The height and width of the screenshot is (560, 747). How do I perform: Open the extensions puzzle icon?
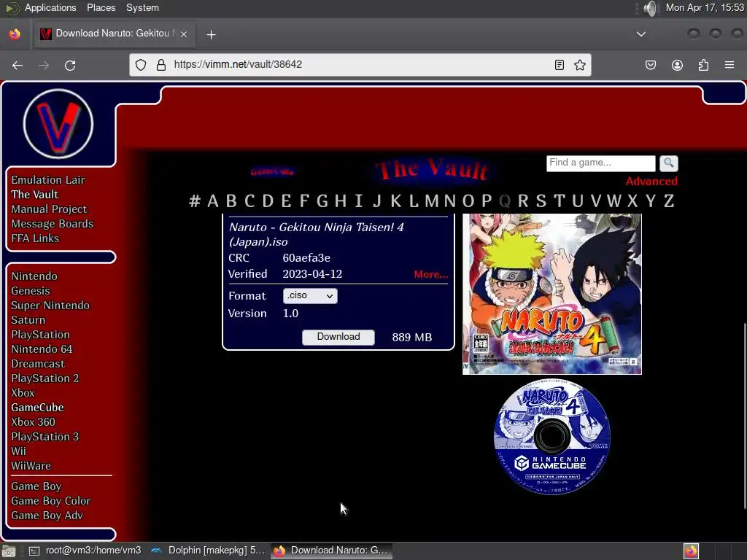click(x=703, y=65)
